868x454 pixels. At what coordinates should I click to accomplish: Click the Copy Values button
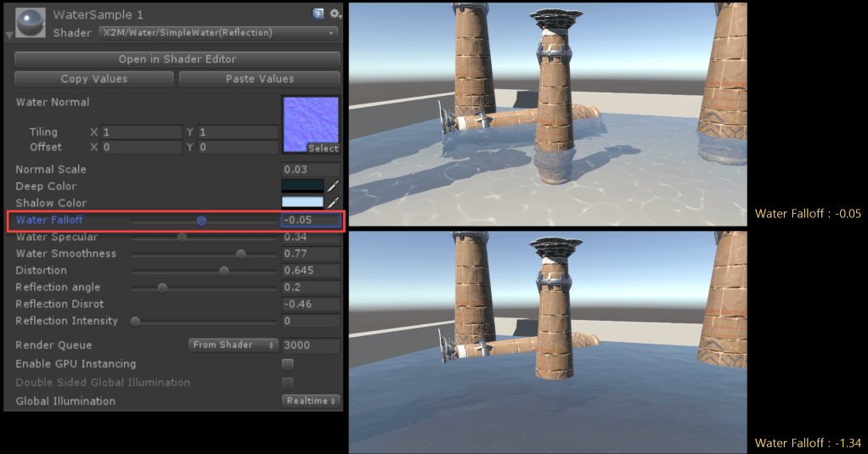click(x=94, y=79)
